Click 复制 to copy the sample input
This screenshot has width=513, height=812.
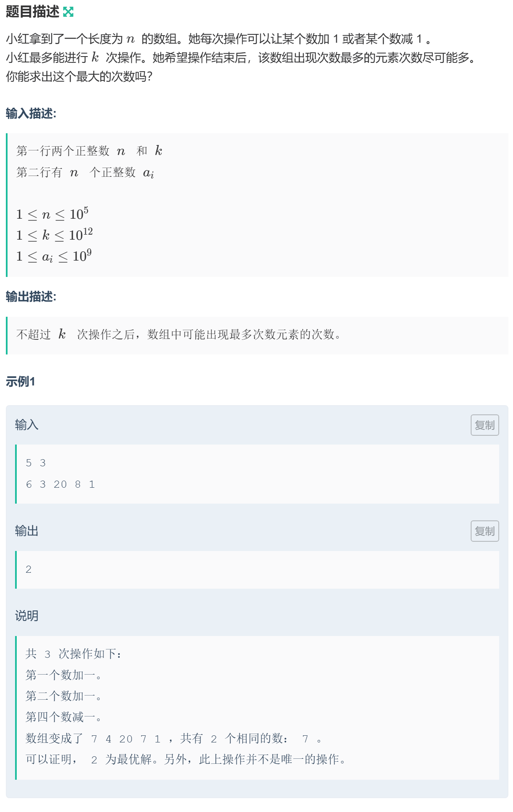click(x=484, y=426)
